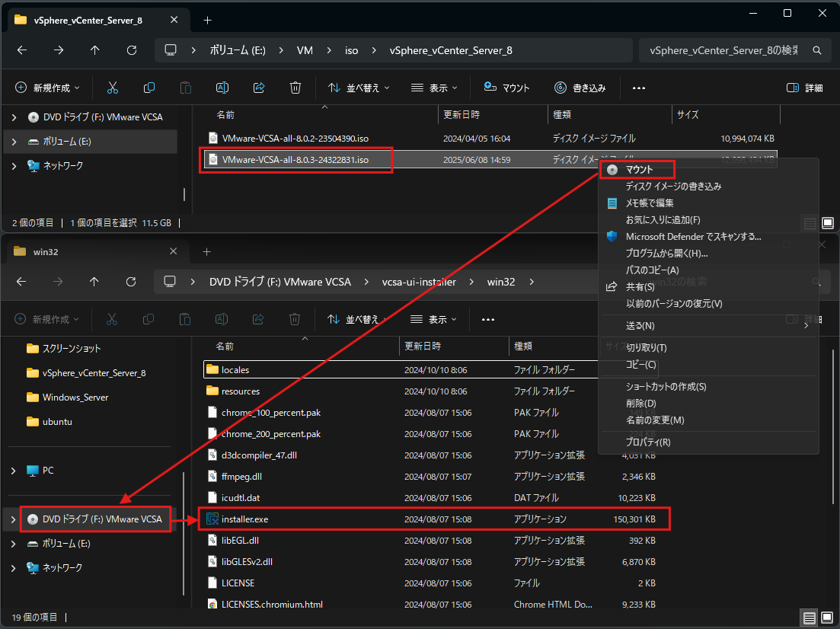
Task: Sort by サイズ column in the vSphere_vCenter_Server_8 window
Action: (x=726, y=115)
